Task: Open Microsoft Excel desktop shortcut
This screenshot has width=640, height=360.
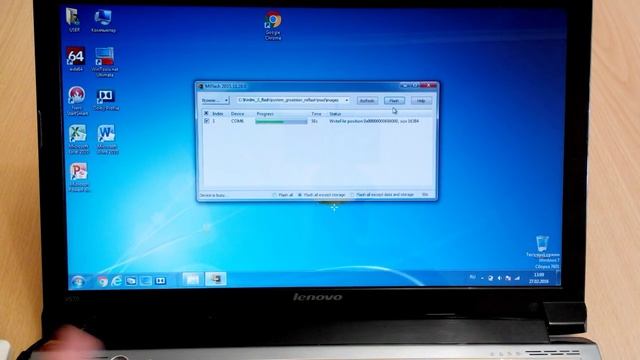Action: click(78, 139)
